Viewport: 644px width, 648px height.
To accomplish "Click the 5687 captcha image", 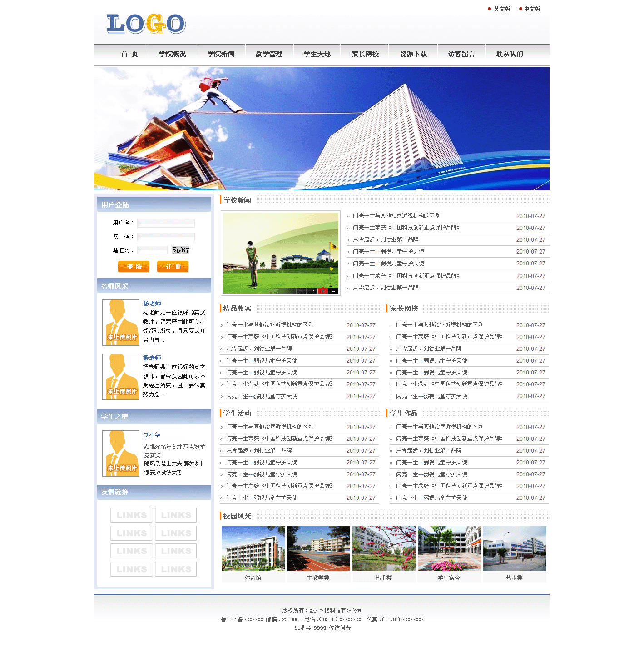I will (181, 250).
